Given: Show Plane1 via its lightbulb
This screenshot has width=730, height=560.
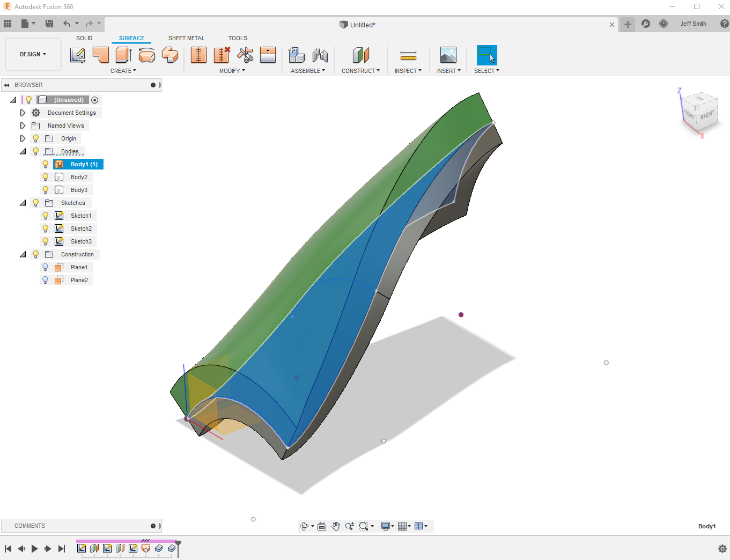Looking at the screenshot, I should click(x=46, y=267).
